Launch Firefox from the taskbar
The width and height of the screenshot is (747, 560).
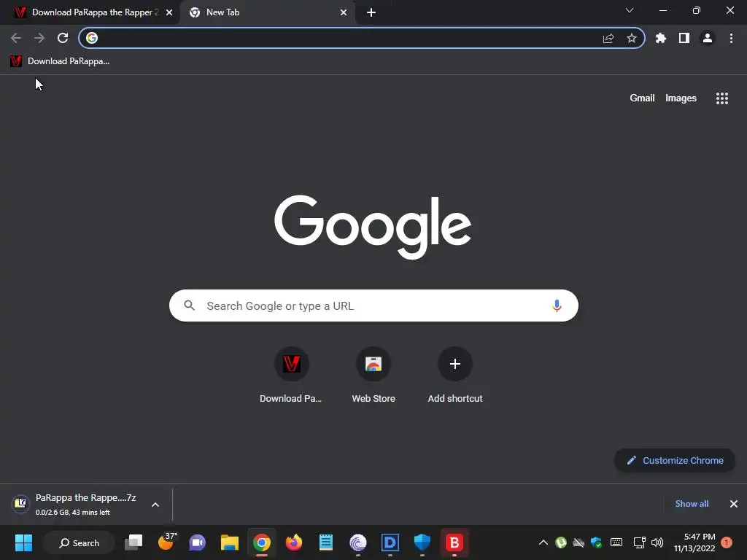tap(293, 542)
